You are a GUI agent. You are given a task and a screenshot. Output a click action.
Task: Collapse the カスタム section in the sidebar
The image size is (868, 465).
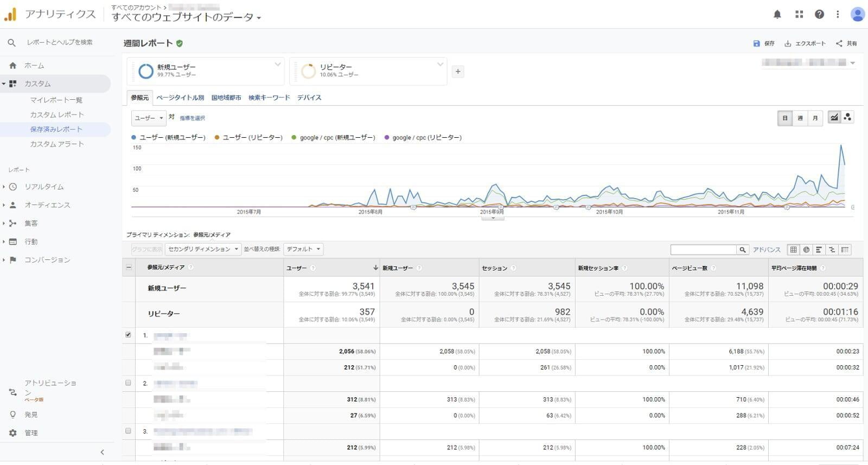(4, 84)
